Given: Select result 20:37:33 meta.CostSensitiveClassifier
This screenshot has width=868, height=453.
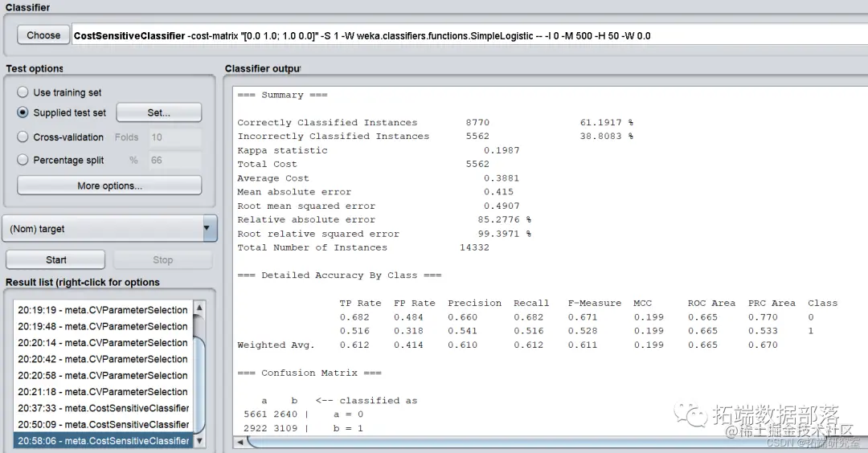Looking at the screenshot, I should pos(103,408).
